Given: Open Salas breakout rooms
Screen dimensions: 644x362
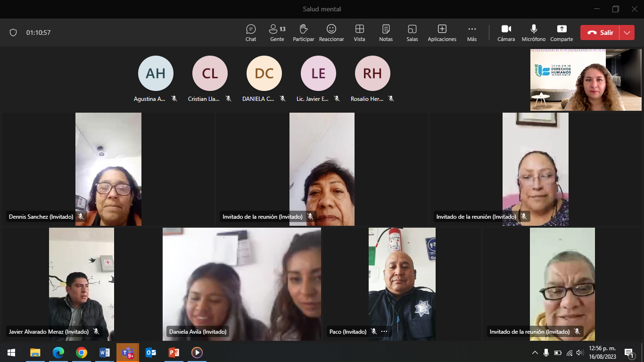Looking at the screenshot, I should [412, 33].
